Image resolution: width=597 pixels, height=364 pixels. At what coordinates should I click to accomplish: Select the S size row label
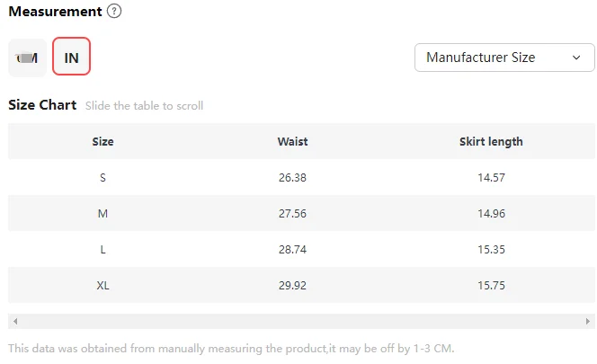tap(102, 177)
